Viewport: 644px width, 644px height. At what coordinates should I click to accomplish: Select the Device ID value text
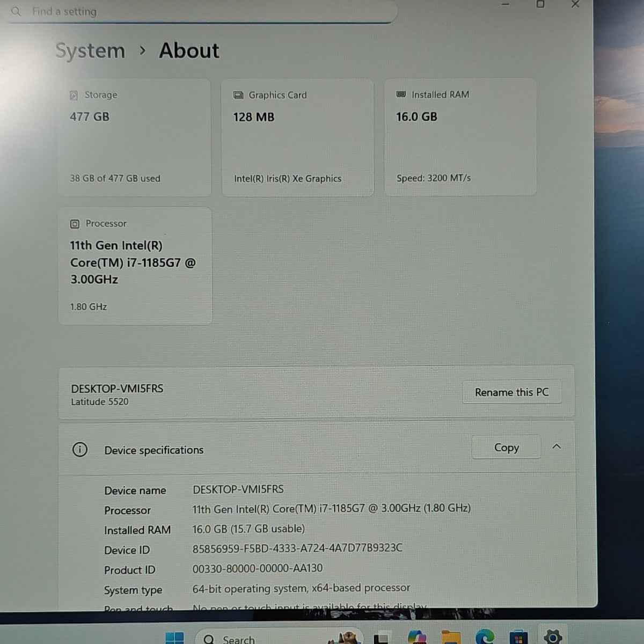pos(297,548)
